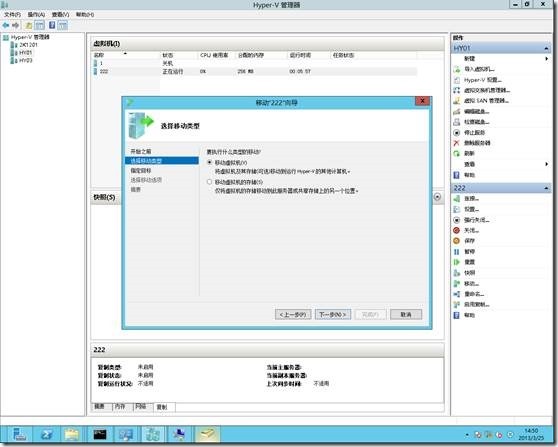558x447 pixels.
Task: Click Refresh (刷新) under HY01 actions
Action: click(x=469, y=153)
